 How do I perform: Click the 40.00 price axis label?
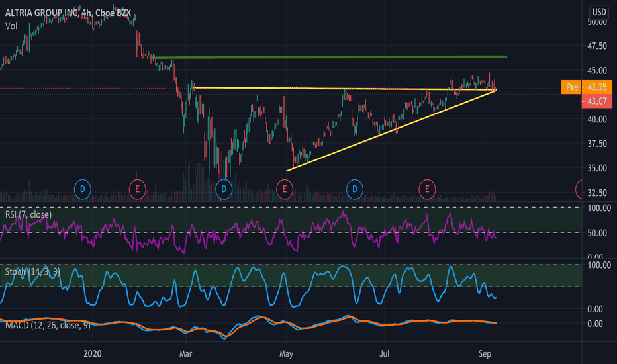(597, 119)
